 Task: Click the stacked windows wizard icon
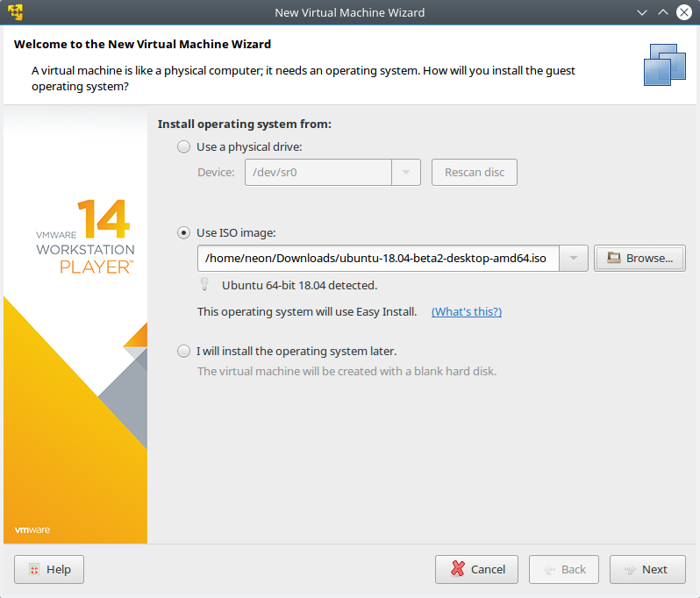click(x=664, y=65)
